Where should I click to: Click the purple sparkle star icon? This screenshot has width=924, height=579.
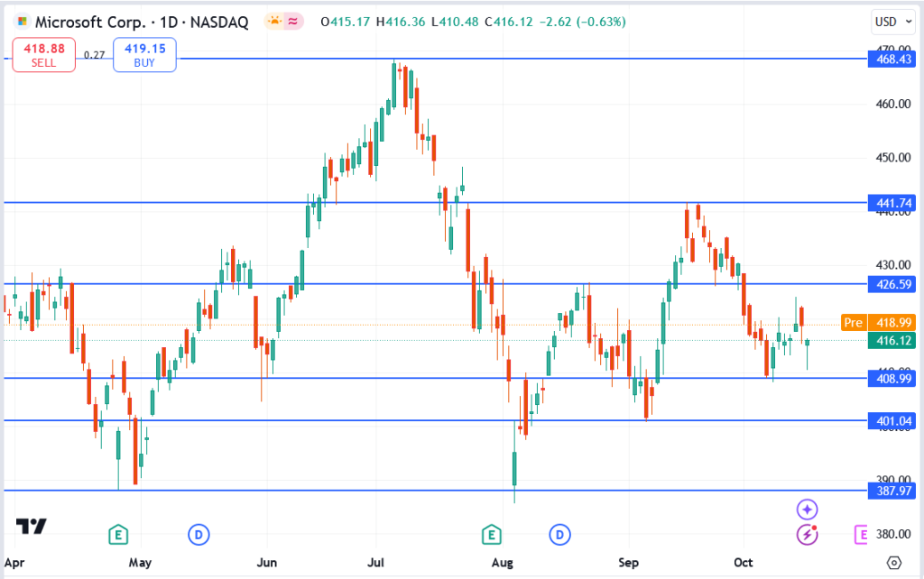(807, 509)
